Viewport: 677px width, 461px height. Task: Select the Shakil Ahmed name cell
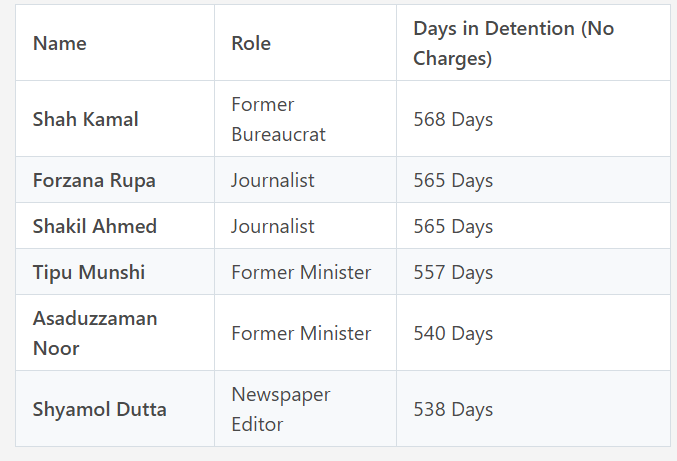[x=94, y=226]
